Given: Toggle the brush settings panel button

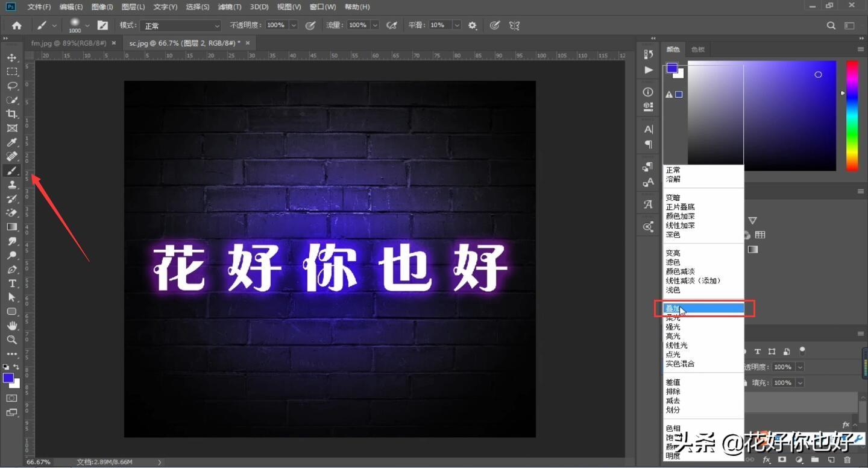Looking at the screenshot, I should click(102, 25).
